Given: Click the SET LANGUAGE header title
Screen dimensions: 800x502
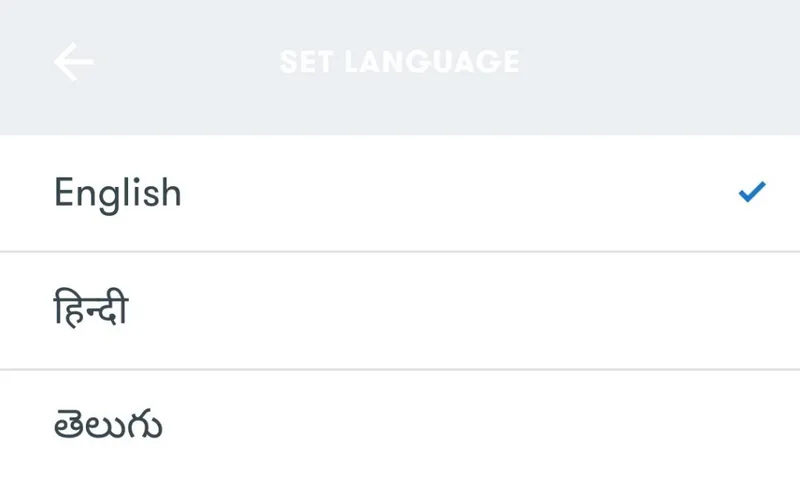Looking at the screenshot, I should click(x=399, y=62).
